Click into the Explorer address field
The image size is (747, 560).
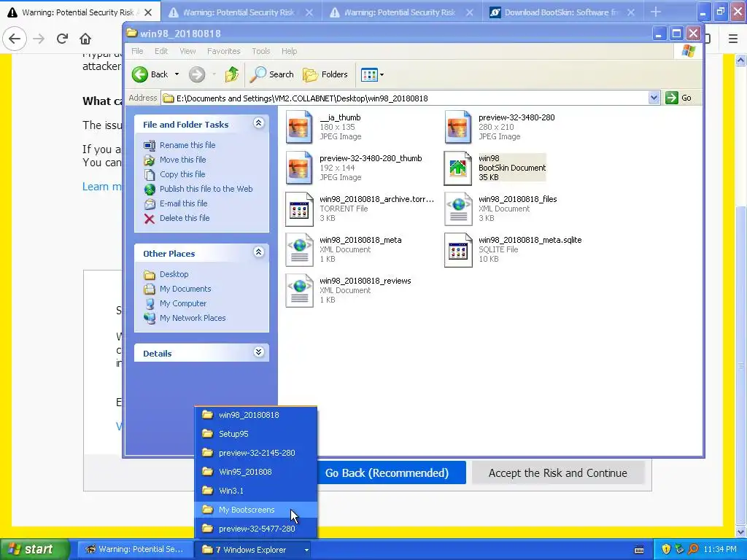coord(405,98)
